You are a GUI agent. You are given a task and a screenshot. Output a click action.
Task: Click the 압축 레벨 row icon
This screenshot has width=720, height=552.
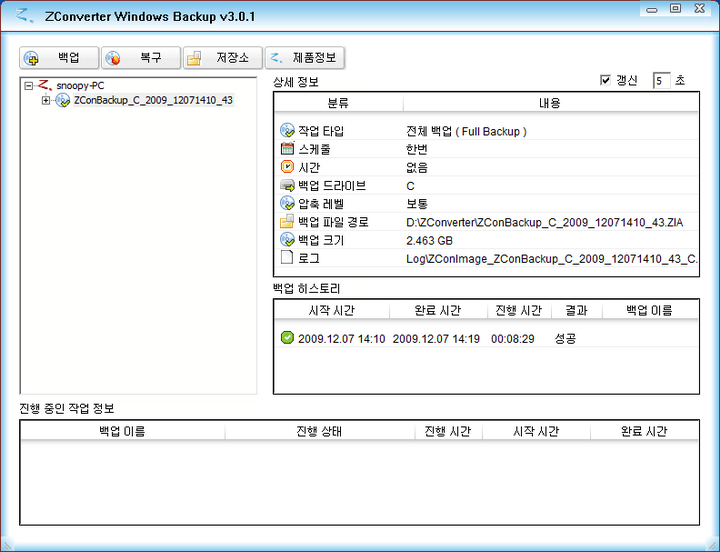click(x=287, y=203)
